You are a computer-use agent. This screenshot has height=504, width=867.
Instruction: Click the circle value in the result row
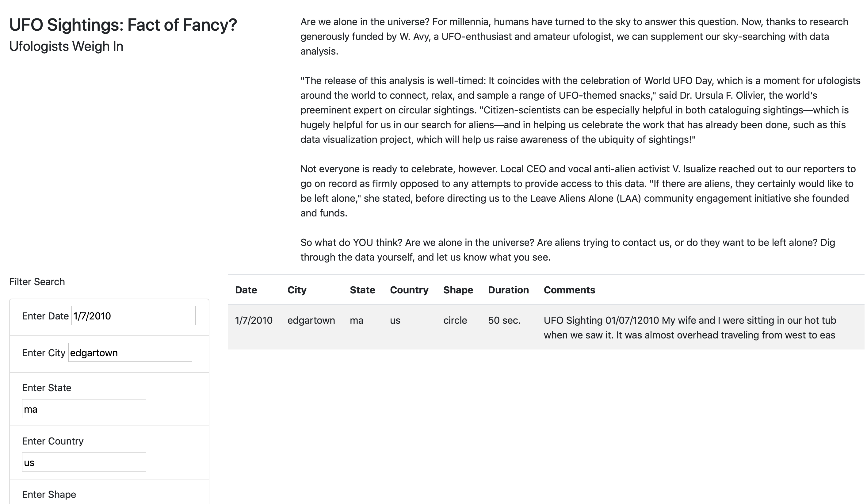tap(455, 320)
